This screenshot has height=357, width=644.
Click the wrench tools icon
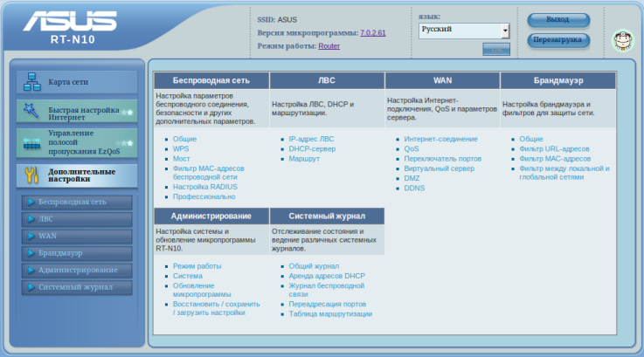point(31,175)
